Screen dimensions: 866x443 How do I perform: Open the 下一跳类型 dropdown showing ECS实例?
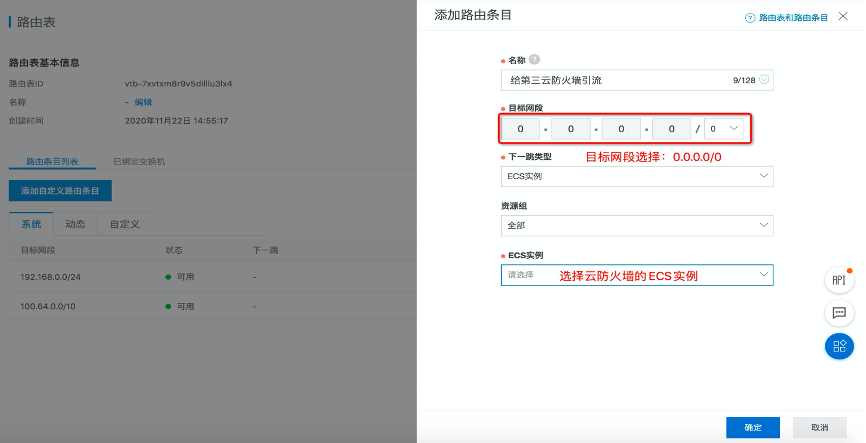[x=636, y=176]
